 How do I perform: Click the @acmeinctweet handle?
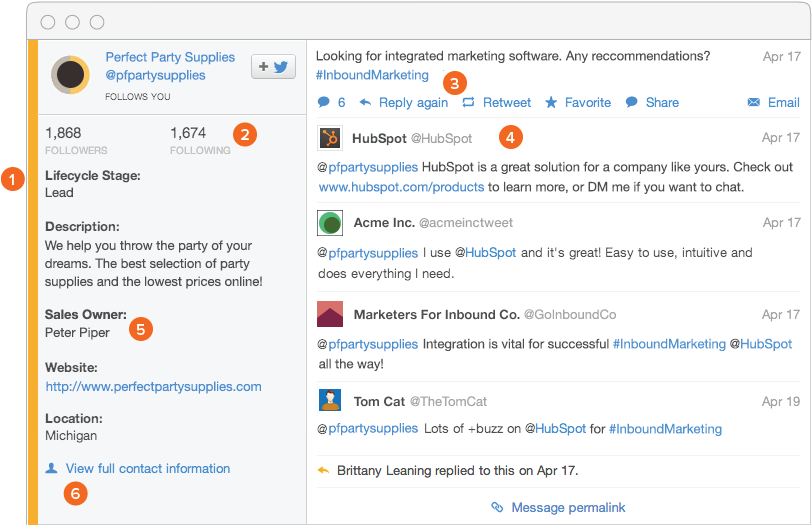point(466,223)
